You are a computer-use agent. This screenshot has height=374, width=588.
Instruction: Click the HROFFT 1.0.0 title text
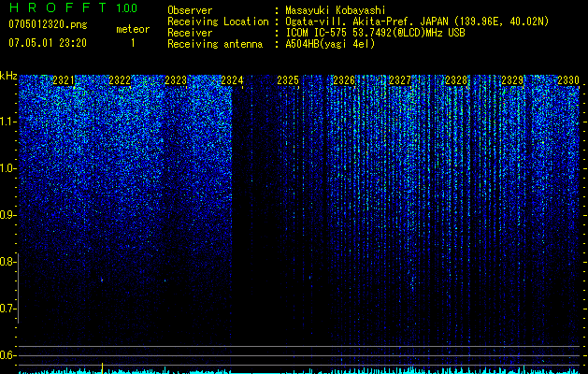pos(73,7)
